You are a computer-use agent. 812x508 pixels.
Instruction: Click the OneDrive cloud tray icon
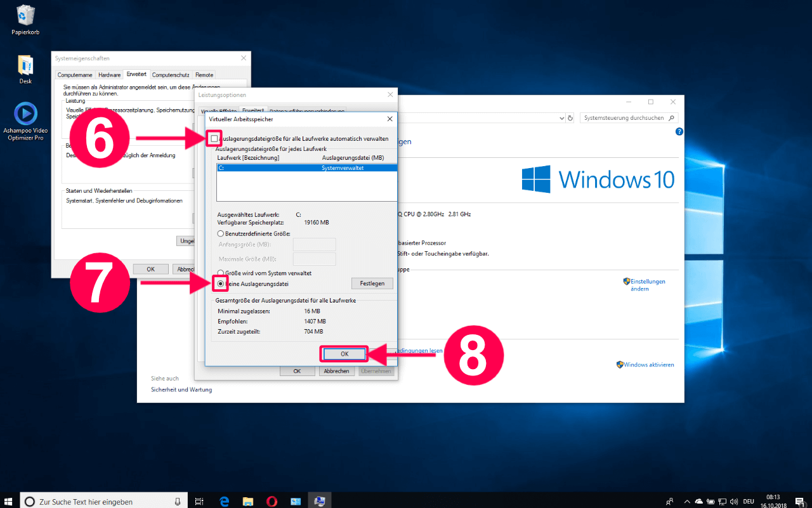tap(699, 501)
